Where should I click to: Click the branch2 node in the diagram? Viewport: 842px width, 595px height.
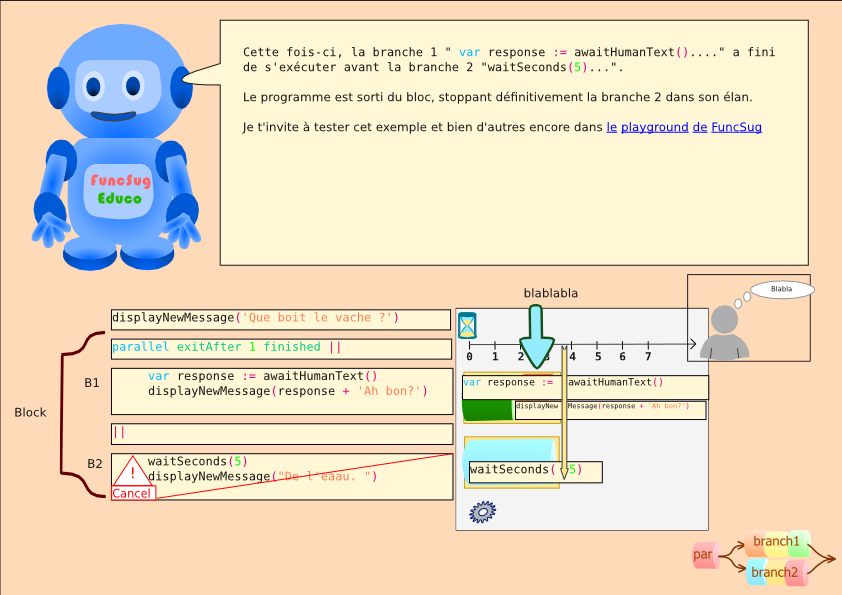tap(775, 572)
